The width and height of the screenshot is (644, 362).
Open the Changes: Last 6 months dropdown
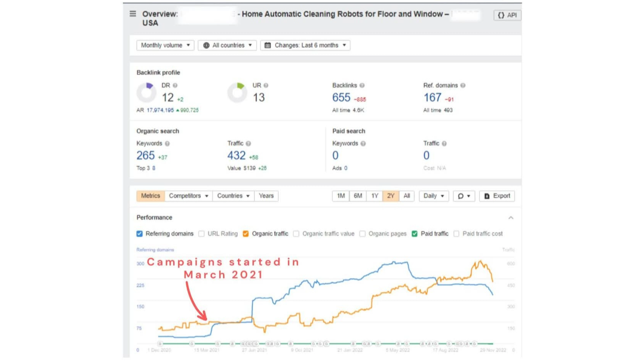click(x=305, y=45)
